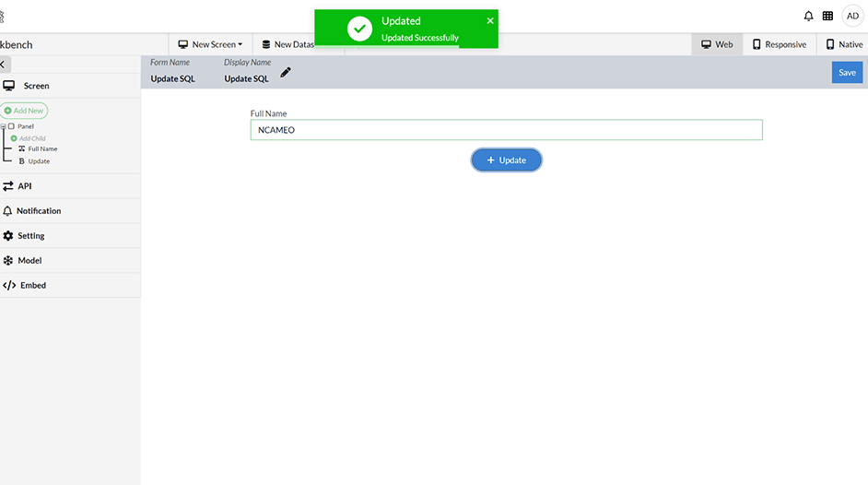
Task: Click the AD user avatar
Action: [852, 16]
